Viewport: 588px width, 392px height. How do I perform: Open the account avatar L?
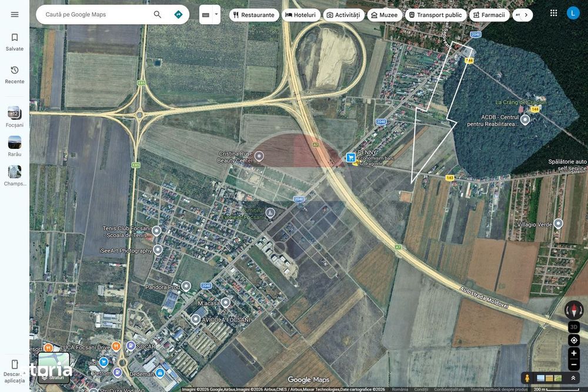pyautogui.click(x=573, y=14)
